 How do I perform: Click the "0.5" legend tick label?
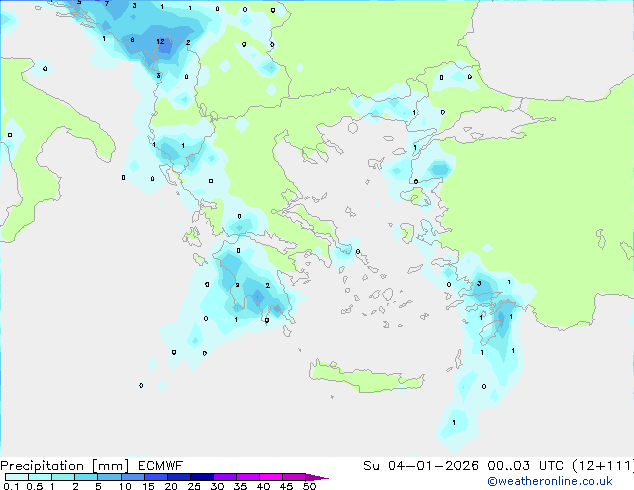(x=34, y=486)
